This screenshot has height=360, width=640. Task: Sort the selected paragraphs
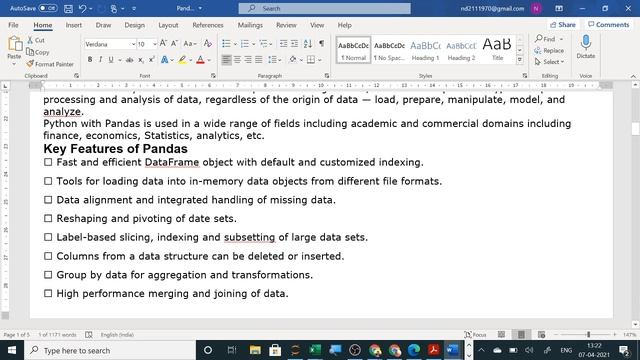pos(308,44)
